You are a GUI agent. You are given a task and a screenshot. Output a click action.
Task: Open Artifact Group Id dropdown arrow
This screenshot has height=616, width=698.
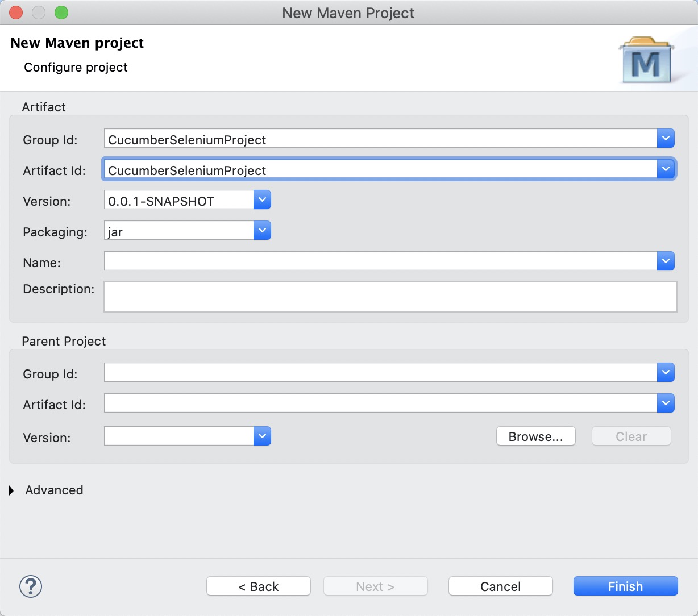tap(666, 138)
